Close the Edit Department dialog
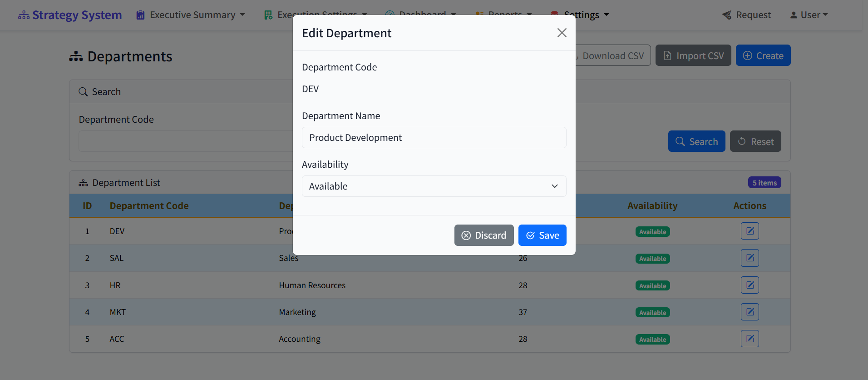This screenshot has height=380, width=868. click(x=562, y=33)
